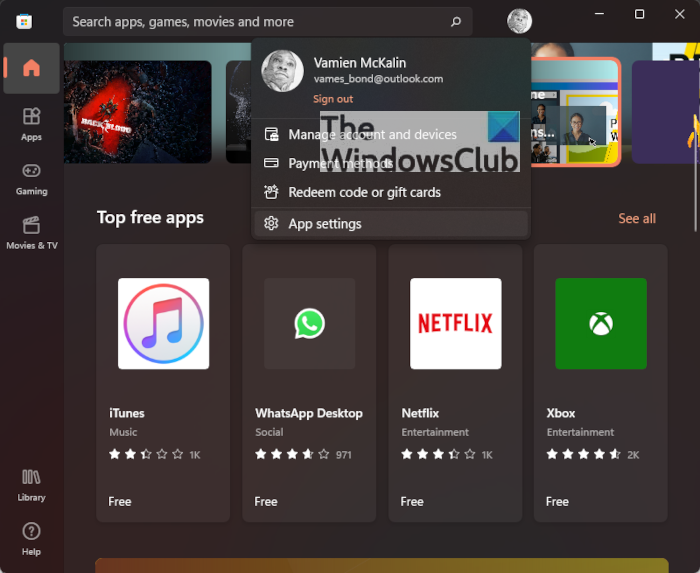Click the Netflix star rating

click(438, 454)
